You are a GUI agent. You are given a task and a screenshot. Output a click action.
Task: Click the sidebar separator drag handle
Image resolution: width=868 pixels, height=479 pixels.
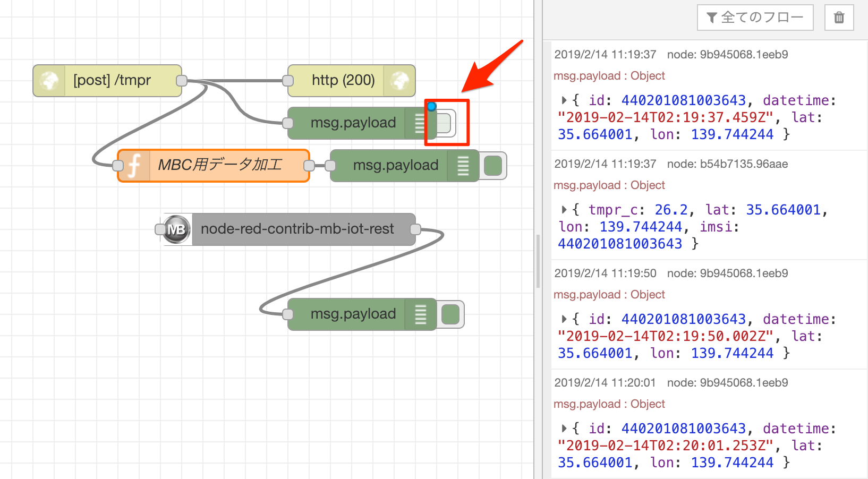(x=538, y=260)
